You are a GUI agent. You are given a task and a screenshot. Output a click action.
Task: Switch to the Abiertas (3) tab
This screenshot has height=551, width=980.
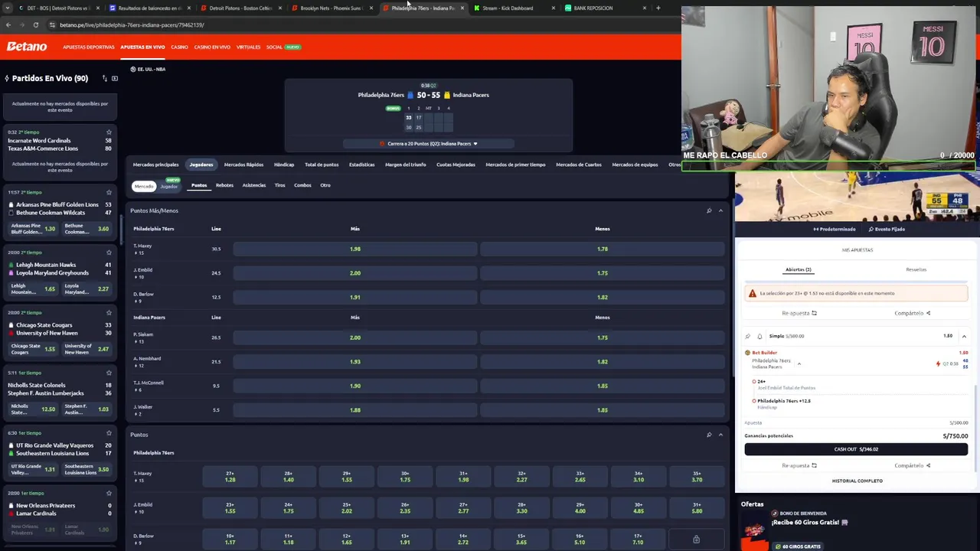pyautogui.click(x=798, y=269)
